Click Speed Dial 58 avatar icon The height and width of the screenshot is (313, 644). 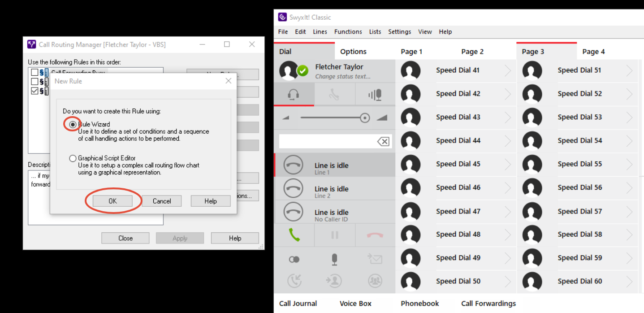point(532,235)
